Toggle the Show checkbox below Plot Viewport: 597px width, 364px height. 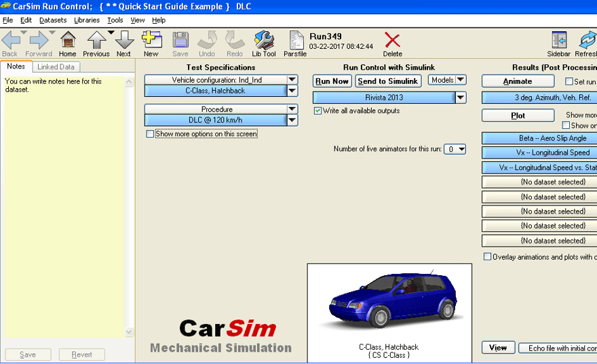click(x=566, y=125)
